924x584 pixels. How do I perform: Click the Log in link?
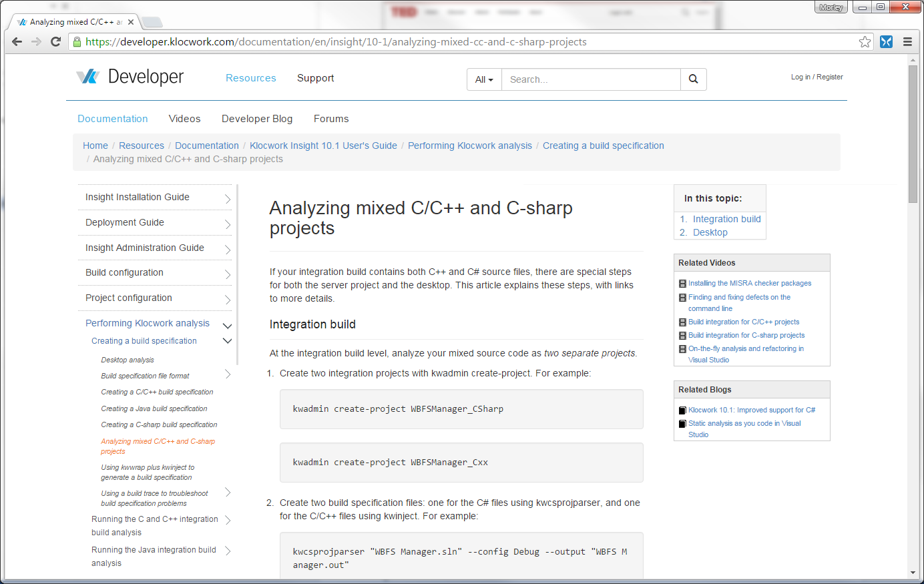pos(800,77)
